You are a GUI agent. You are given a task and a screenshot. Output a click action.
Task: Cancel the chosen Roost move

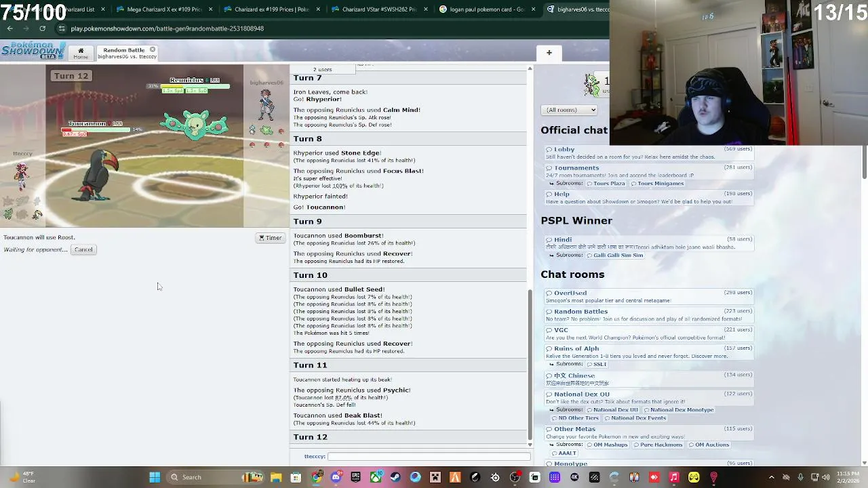pyautogui.click(x=83, y=249)
